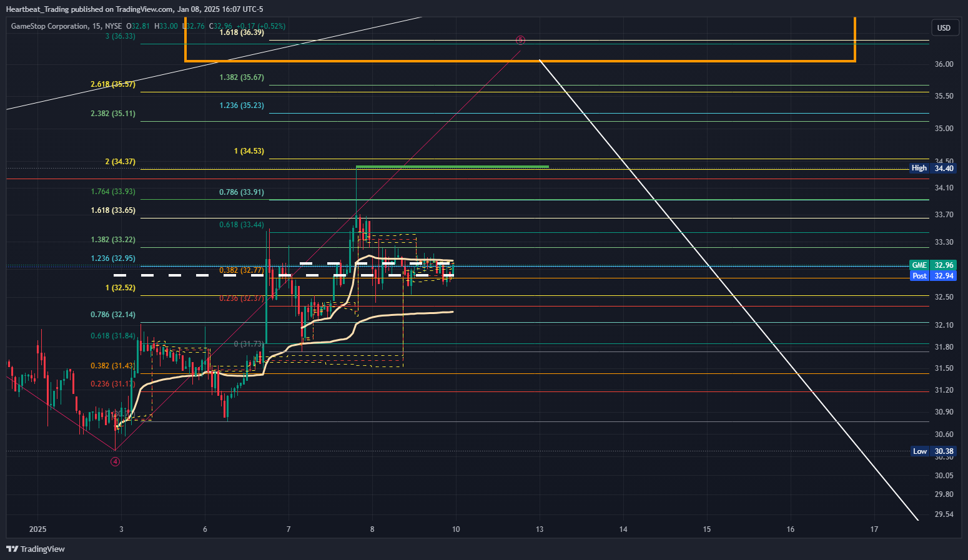Click the high value H33.00 in legend
The image size is (968, 560).
[x=165, y=26]
